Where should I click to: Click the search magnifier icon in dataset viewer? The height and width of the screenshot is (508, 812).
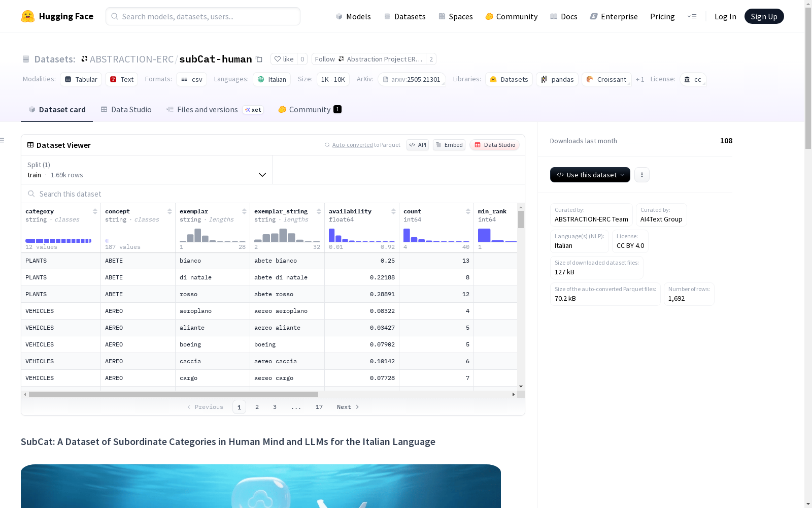[31, 194]
